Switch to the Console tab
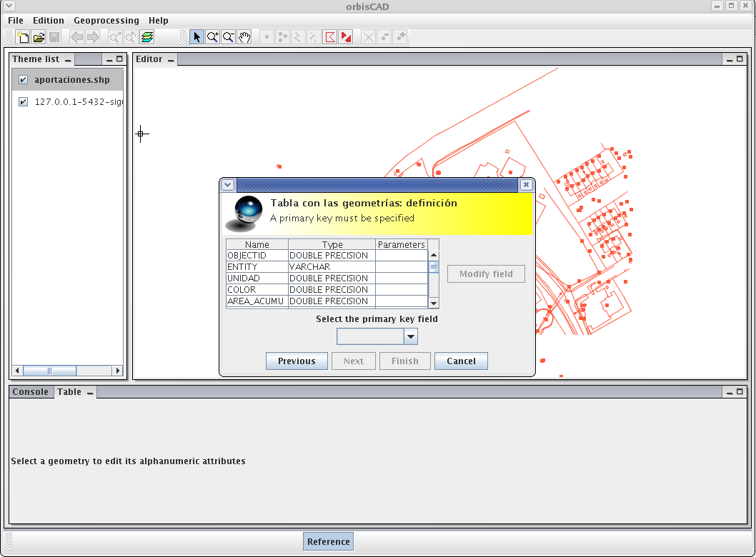The height and width of the screenshot is (557, 756). point(31,392)
